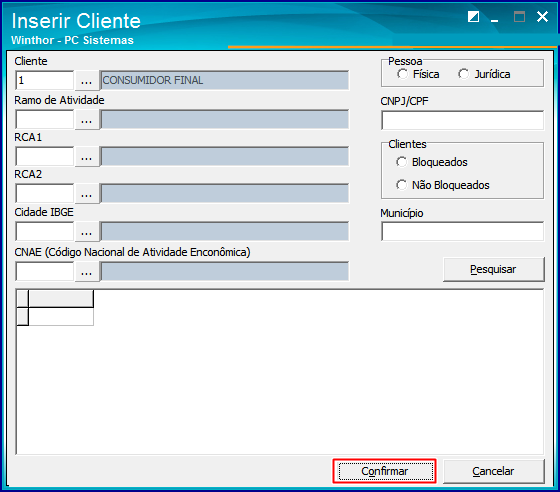This screenshot has width=560, height=492.
Task: Focus the Cidade IBGE code field
Action: pyautogui.click(x=45, y=231)
